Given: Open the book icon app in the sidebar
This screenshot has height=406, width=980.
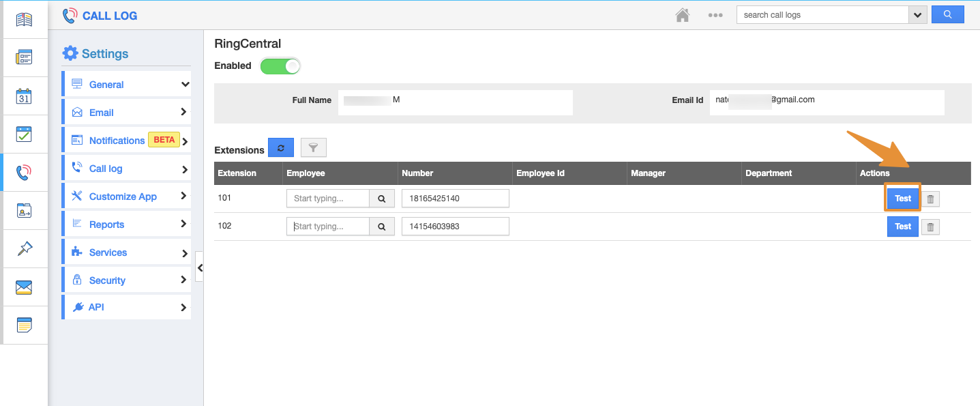Looking at the screenshot, I should click(24, 19).
